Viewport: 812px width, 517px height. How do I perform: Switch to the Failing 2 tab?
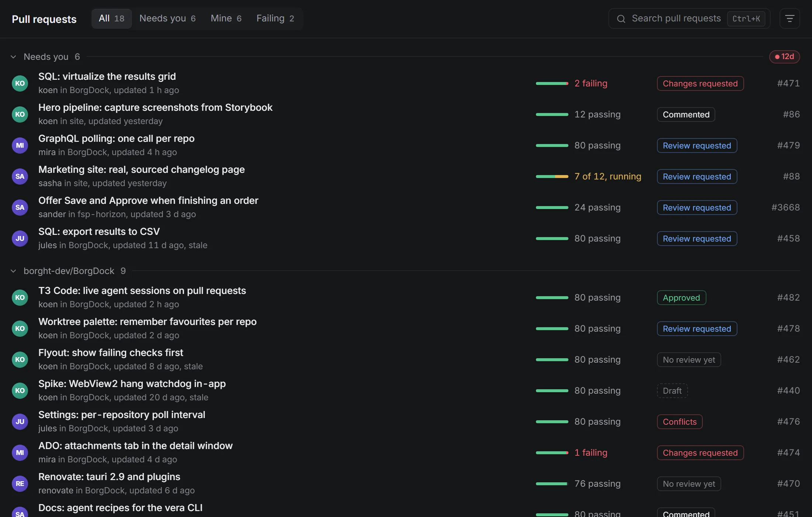click(x=275, y=18)
